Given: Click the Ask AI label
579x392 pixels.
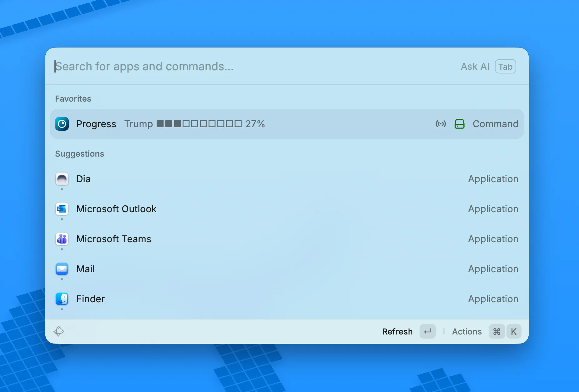Looking at the screenshot, I should point(475,66).
